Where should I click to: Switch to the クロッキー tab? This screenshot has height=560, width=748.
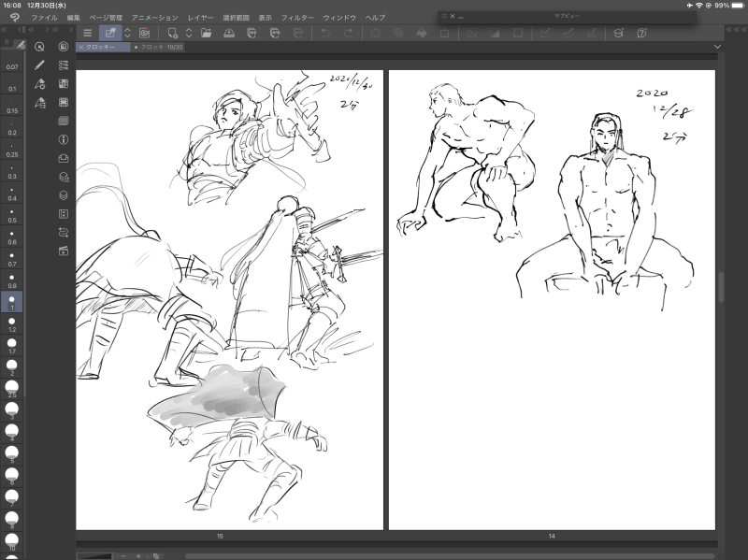tap(103, 48)
